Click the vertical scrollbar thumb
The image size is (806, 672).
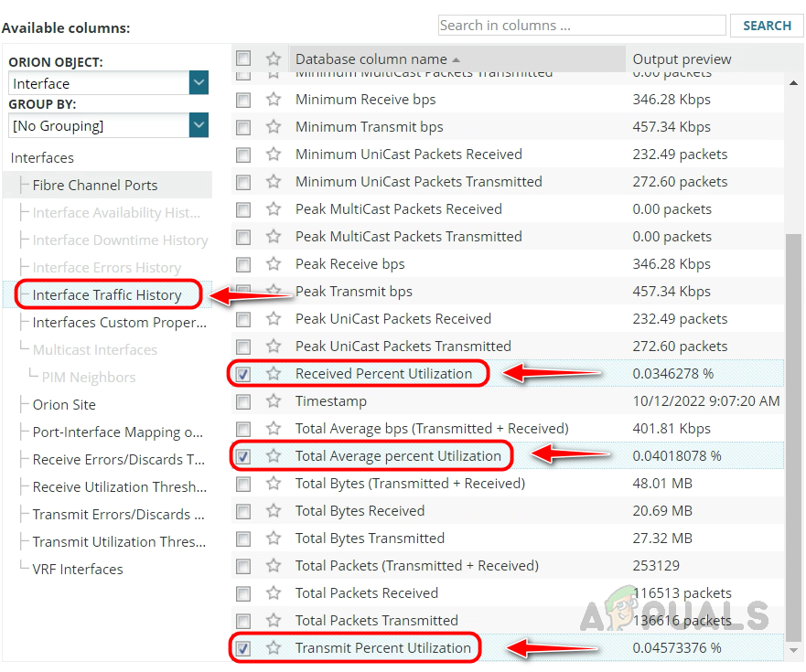coord(794,437)
